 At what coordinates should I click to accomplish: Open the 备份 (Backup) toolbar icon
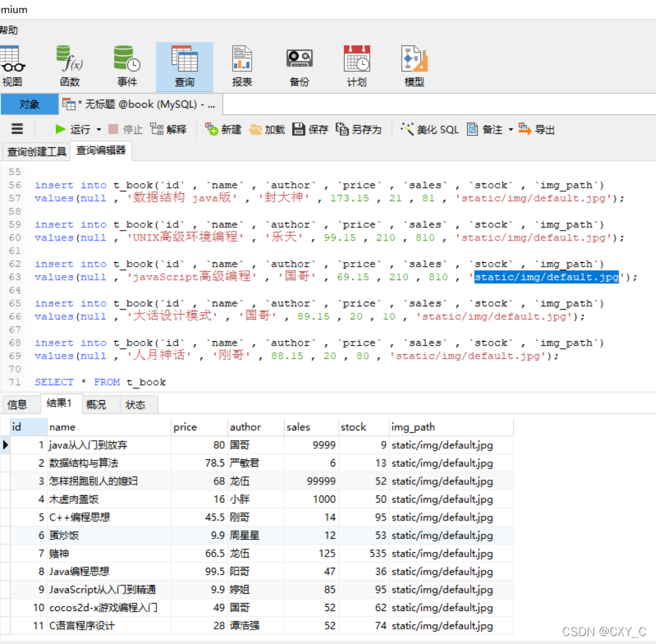pos(299,66)
